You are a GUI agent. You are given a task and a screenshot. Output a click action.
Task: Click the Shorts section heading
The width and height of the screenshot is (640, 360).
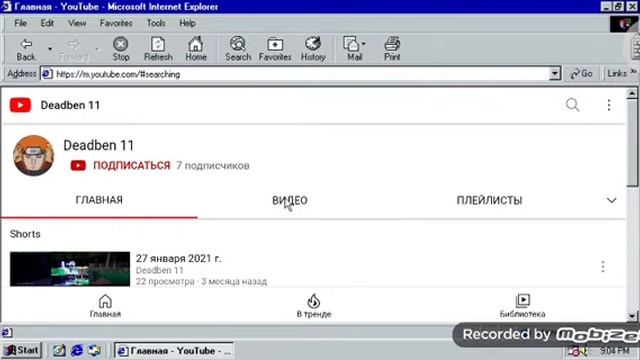pyautogui.click(x=25, y=234)
